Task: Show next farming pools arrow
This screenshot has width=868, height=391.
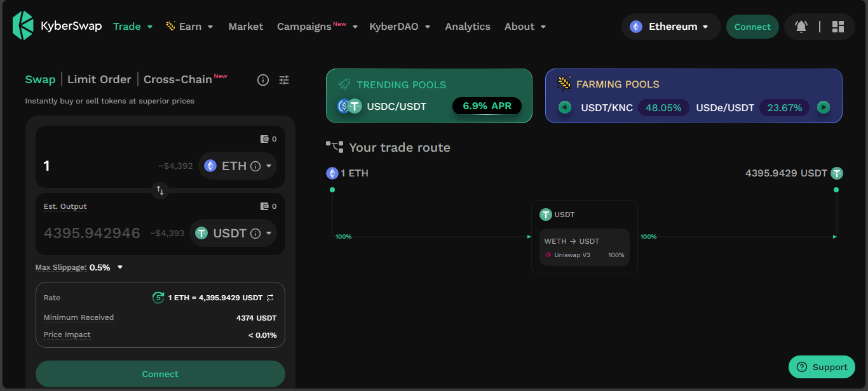Action: pos(824,107)
